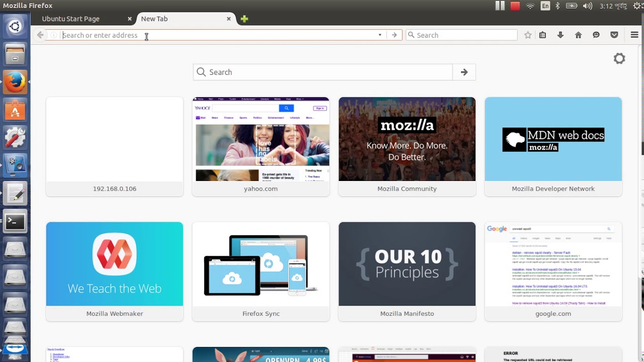Open the ERROR page thumbnail tile
This screenshot has height=362, width=644.
coord(553,354)
